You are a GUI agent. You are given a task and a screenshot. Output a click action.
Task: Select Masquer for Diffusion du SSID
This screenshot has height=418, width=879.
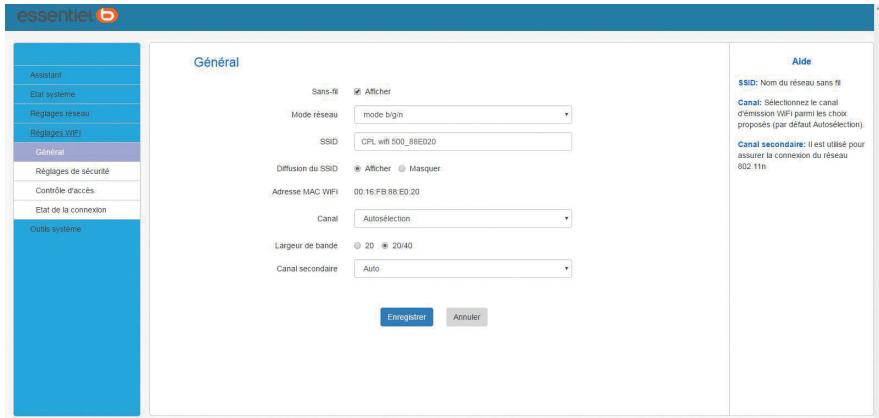(x=404, y=167)
